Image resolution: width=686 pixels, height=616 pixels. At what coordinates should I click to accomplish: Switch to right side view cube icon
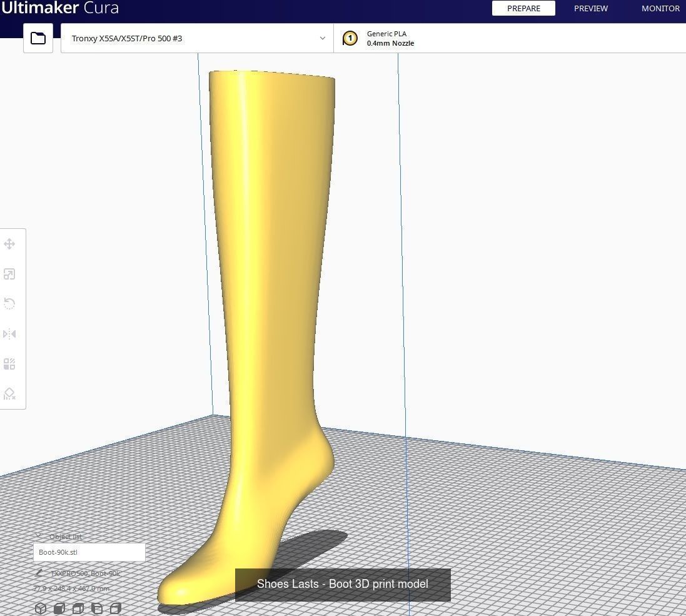coord(116,608)
